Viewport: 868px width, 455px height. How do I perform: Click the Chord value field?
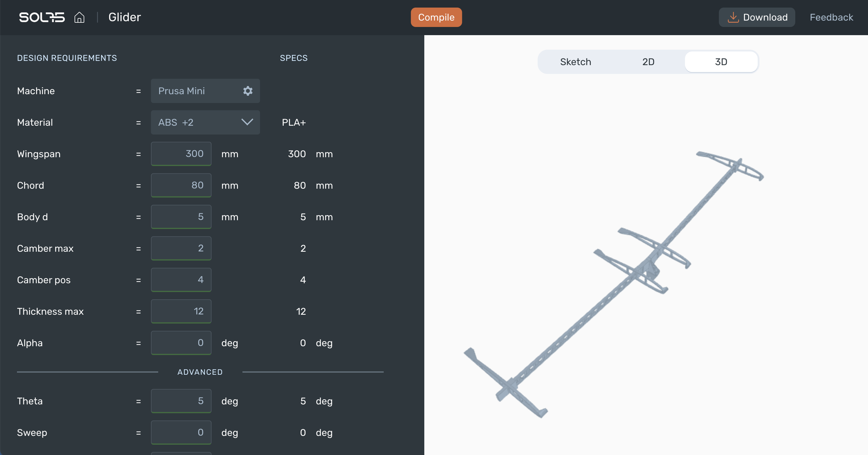181,185
